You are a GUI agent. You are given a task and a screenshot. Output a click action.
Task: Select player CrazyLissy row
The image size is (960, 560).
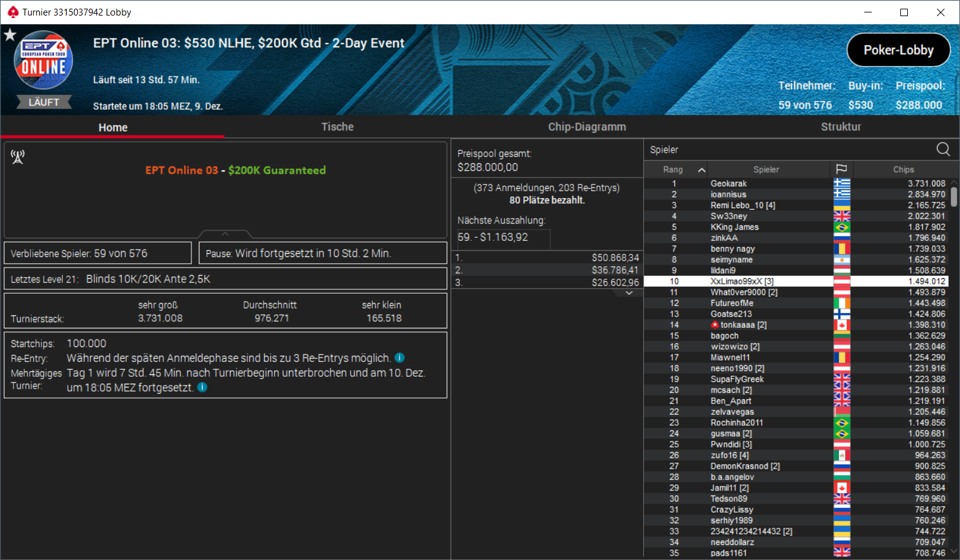pos(797,509)
